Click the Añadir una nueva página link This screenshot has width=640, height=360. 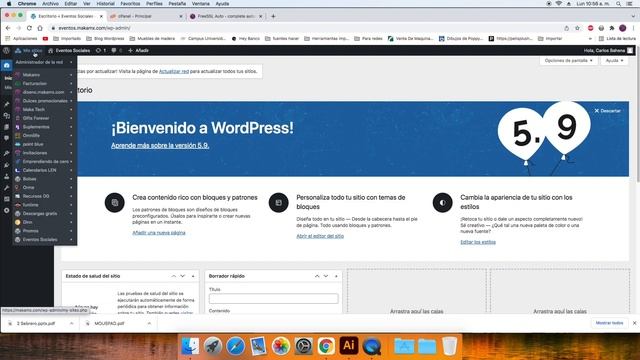(159, 233)
